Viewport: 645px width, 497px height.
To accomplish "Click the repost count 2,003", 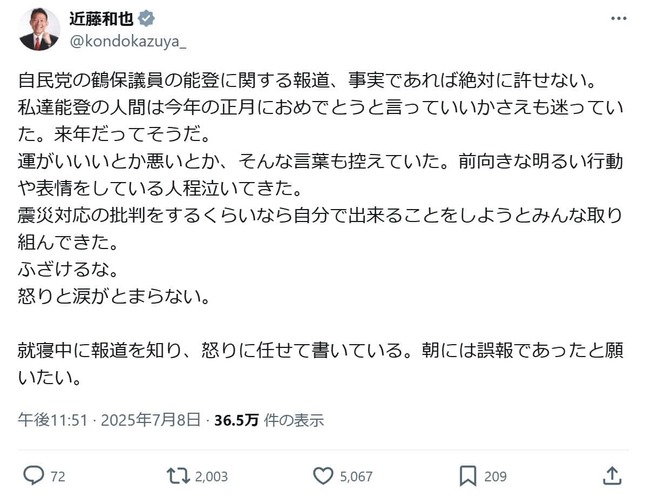I will click(x=211, y=475).
